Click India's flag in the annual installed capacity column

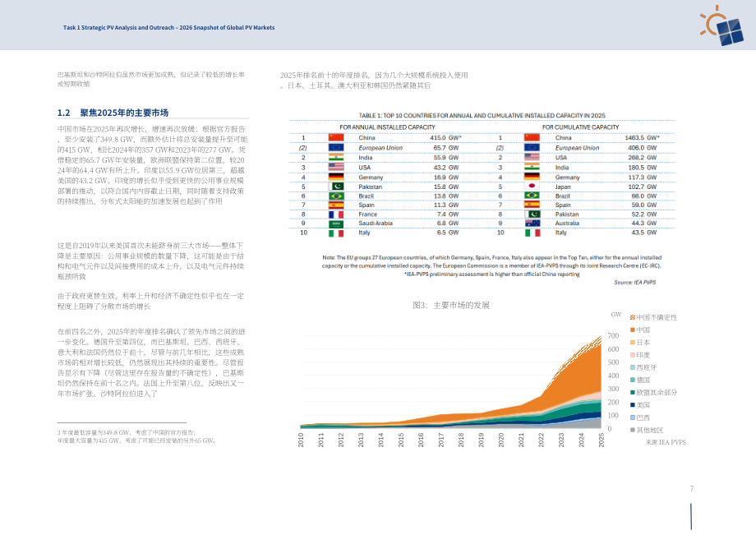pos(336,158)
